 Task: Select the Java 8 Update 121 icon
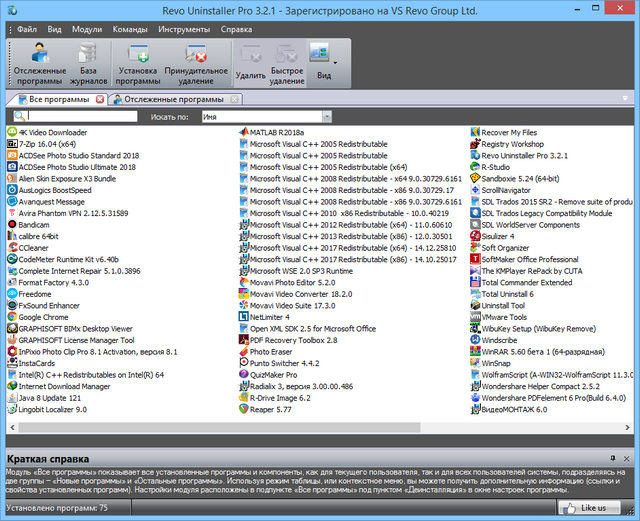coord(12,398)
